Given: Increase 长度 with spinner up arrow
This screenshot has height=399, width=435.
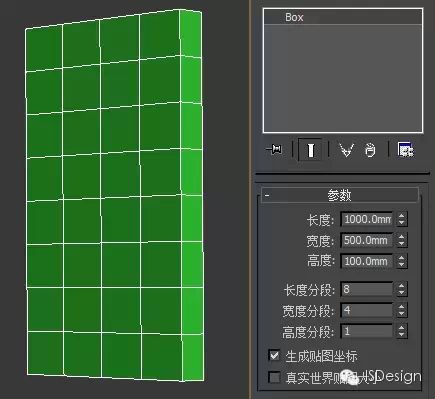Looking at the screenshot, I should pos(402,216).
